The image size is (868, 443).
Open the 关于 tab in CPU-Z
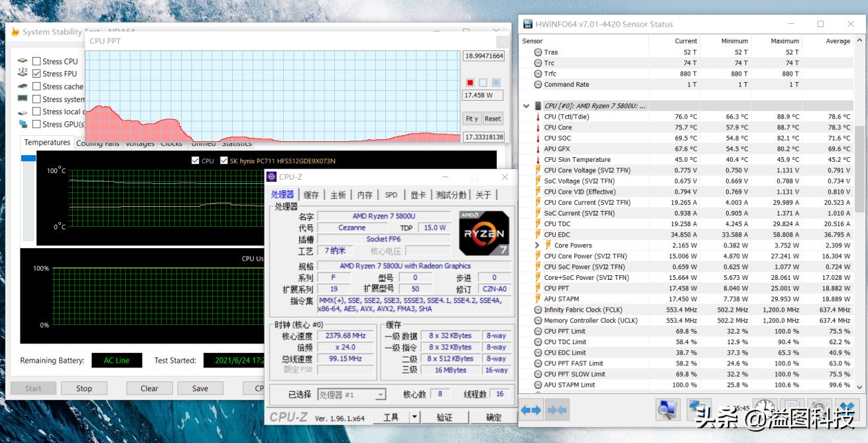[x=483, y=194]
